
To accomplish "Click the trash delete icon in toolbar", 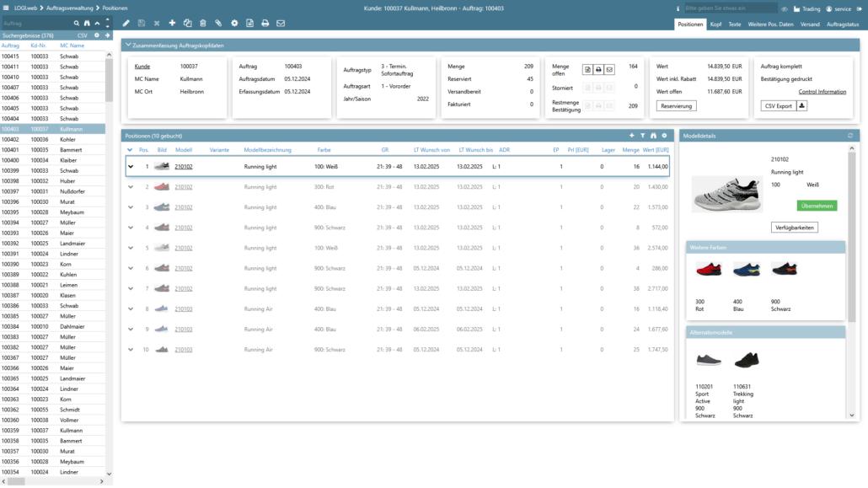I will 202,24.
